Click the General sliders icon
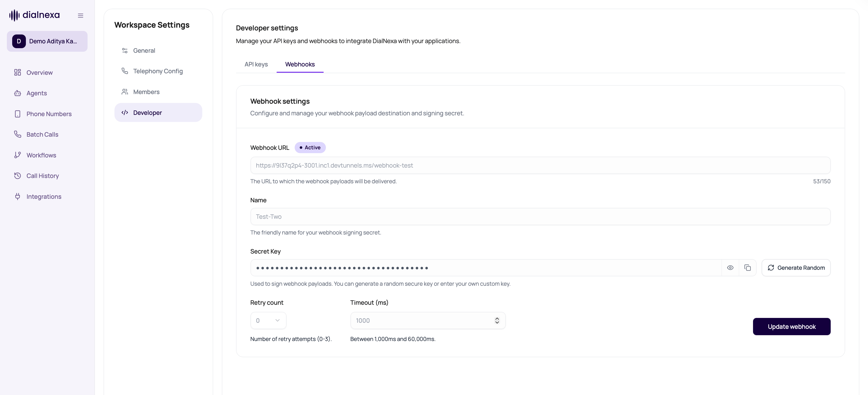 [125, 50]
